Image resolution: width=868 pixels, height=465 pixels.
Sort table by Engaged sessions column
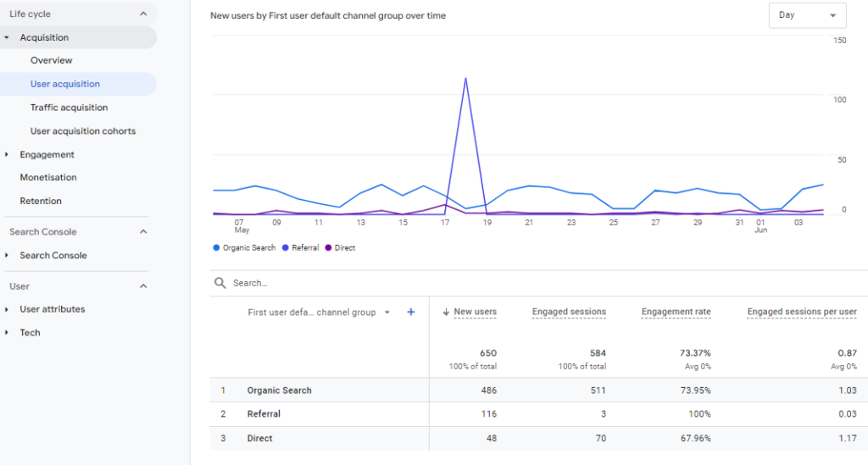pyautogui.click(x=569, y=313)
